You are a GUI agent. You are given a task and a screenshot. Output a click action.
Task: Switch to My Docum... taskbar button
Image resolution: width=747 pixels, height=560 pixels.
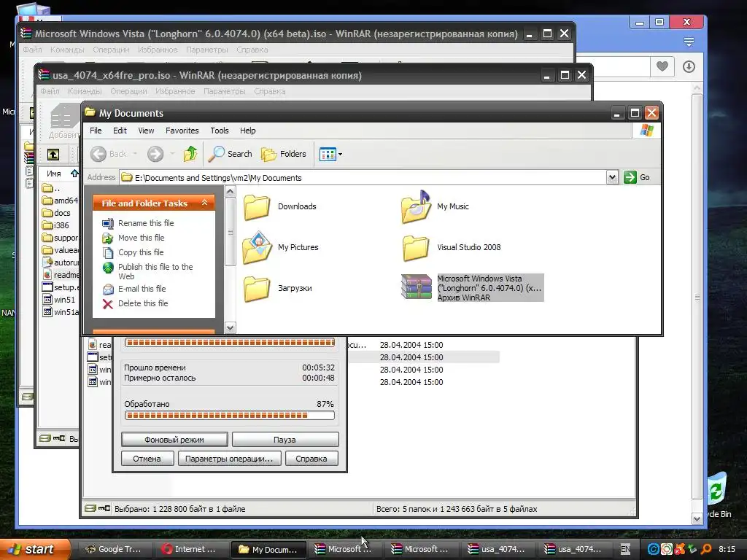(x=268, y=549)
